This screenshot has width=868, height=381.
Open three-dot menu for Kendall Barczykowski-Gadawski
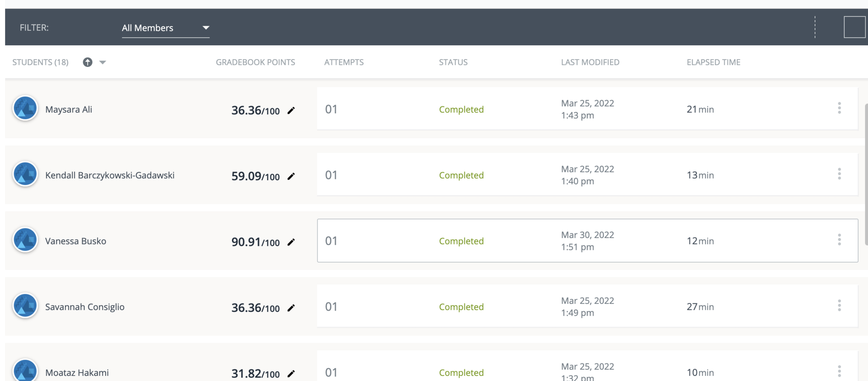[x=839, y=174]
